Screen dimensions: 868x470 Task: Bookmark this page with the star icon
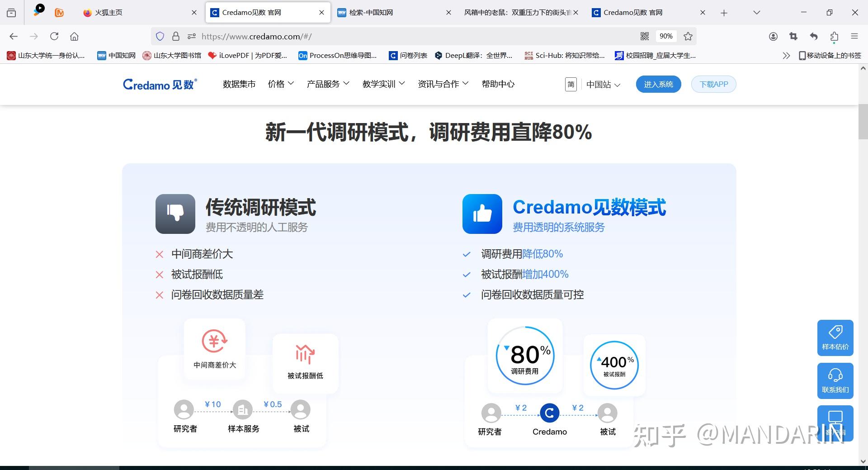(x=688, y=36)
